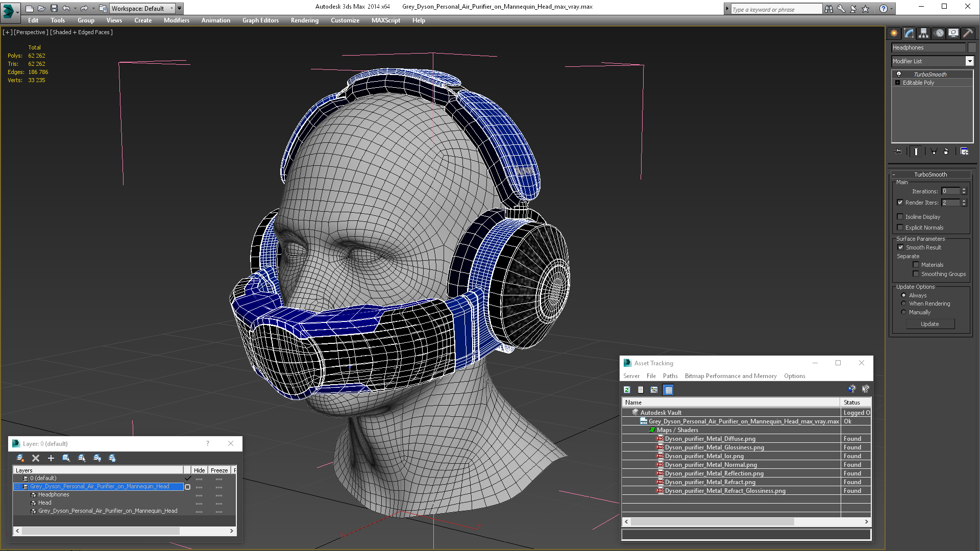Click the Update button in TurboSmooth
Screen dimensions: 980x551
(x=929, y=324)
